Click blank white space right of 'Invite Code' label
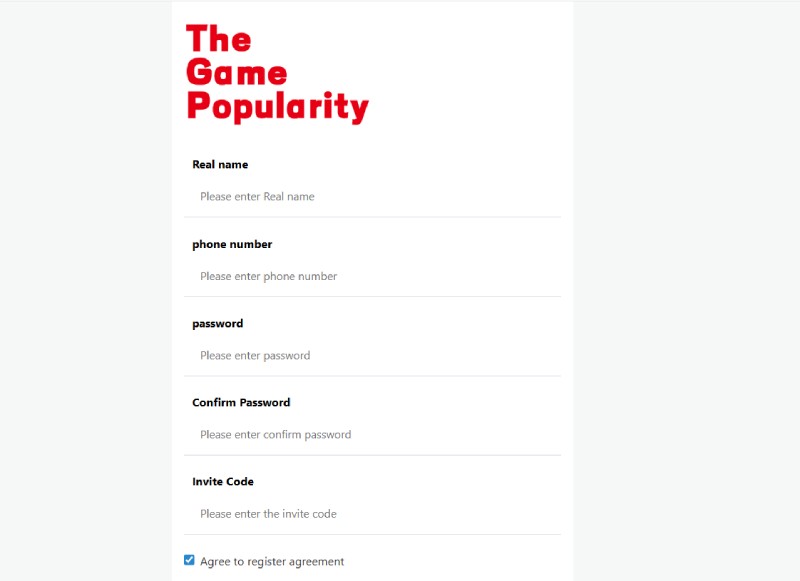The height and width of the screenshot is (581, 800). [x=420, y=481]
